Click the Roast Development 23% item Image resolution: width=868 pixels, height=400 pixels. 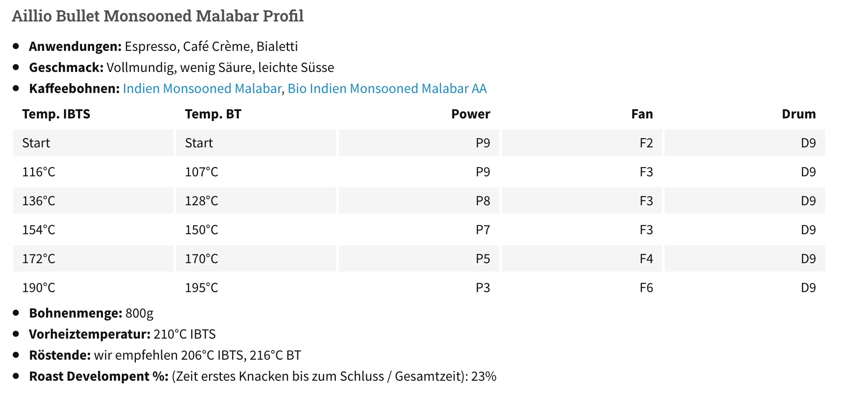[263, 376]
